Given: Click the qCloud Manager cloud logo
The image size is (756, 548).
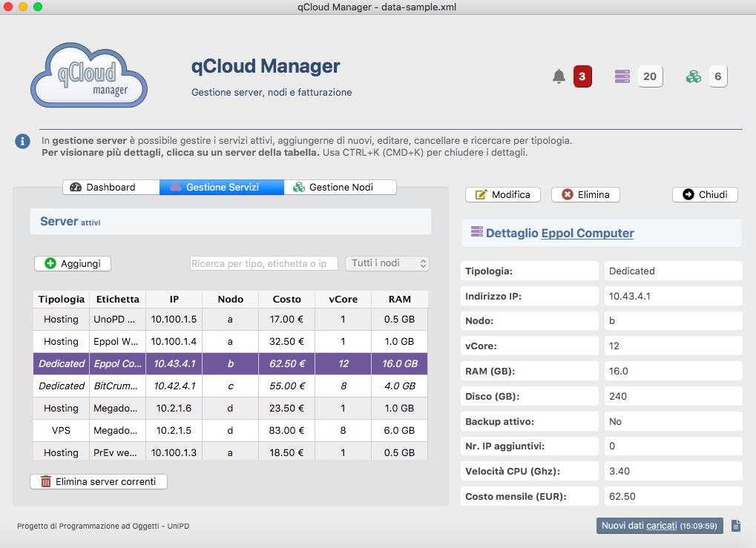Looking at the screenshot, I should point(89,75).
